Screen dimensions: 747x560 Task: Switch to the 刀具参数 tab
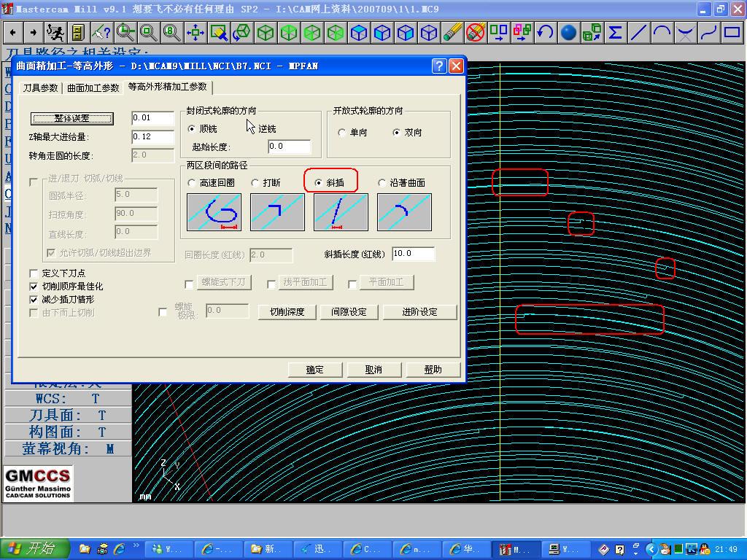point(41,88)
